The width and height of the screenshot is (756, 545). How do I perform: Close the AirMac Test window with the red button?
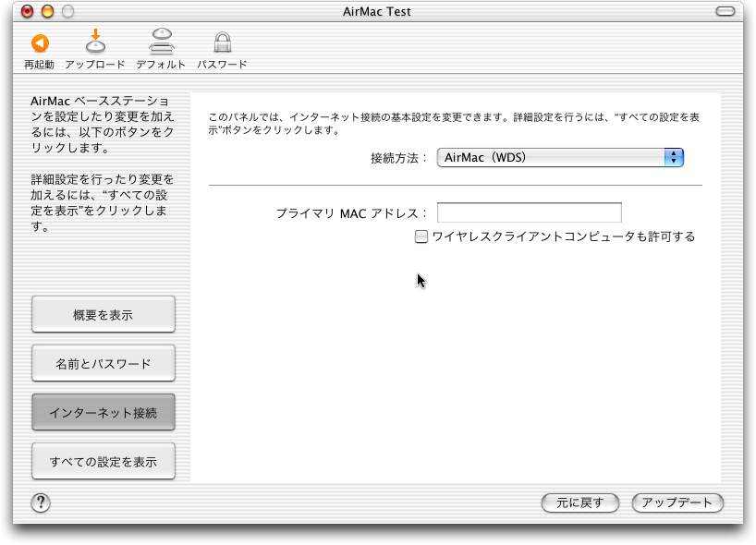[x=27, y=12]
